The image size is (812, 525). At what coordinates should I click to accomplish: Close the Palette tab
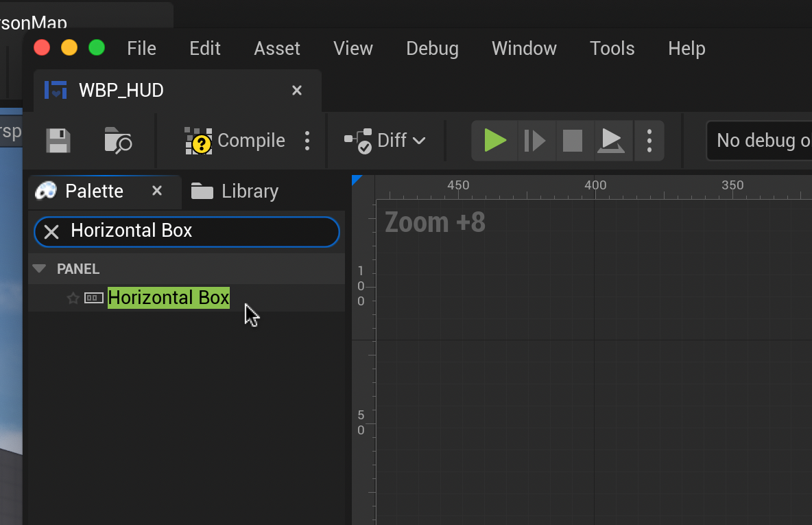click(157, 191)
